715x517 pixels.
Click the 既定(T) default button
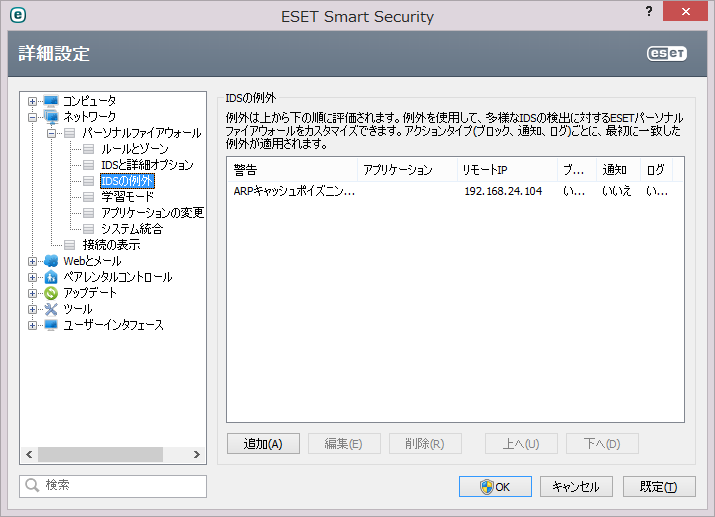(x=659, y=487)
